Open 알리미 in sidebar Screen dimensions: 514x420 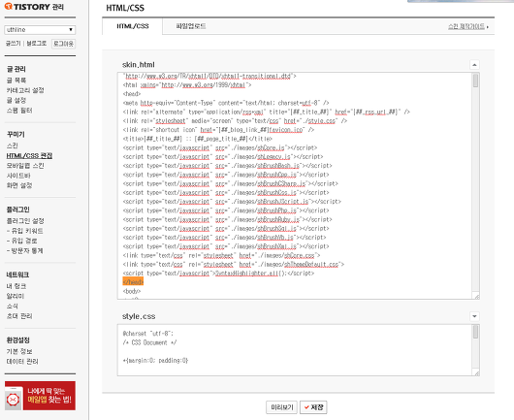(x=16, y=296)
